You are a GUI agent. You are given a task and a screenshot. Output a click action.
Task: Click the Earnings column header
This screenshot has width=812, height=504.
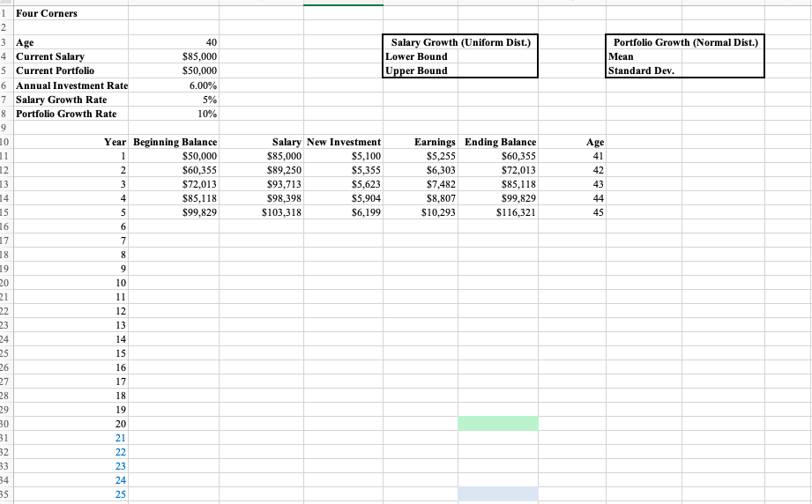tap(421, 142)
